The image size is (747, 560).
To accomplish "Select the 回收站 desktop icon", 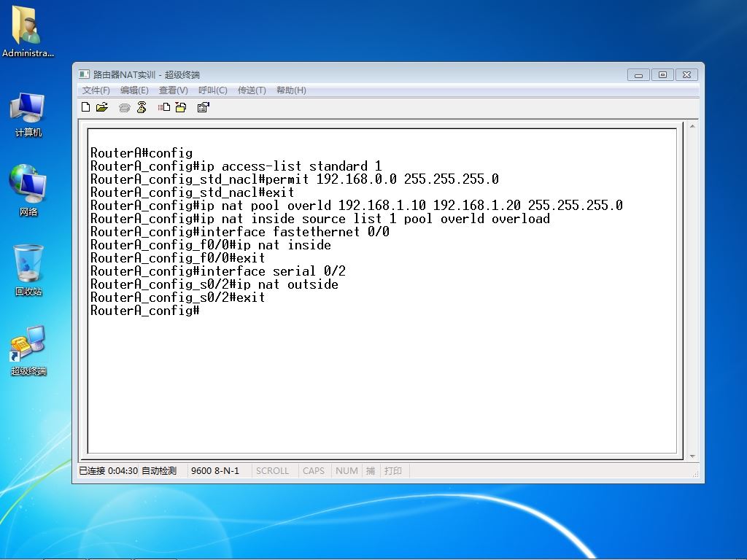I will click(28, 270).
